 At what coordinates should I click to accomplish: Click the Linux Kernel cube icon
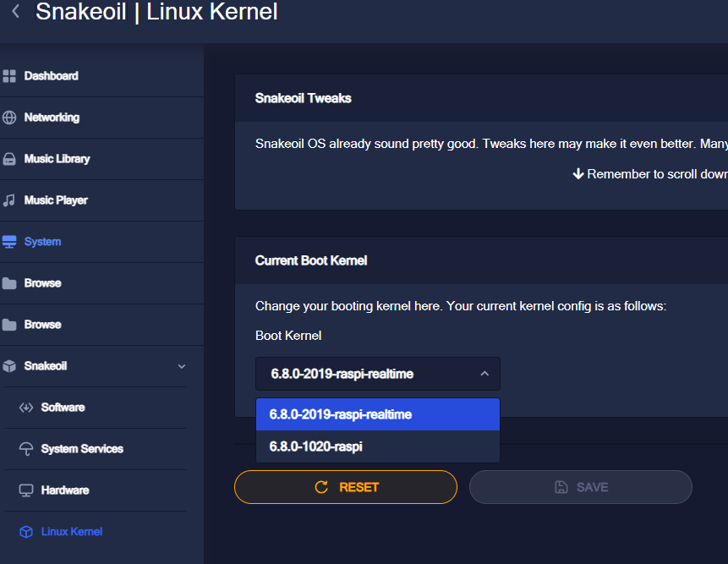(26, 532)
